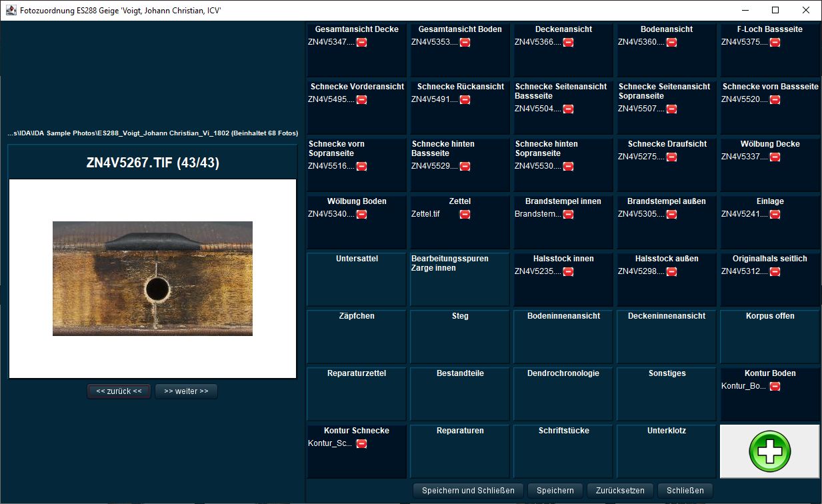Remove photo from Schnecke Rückansicht
This screenshot has width=822, height=504.
click(x=465, y=100)
